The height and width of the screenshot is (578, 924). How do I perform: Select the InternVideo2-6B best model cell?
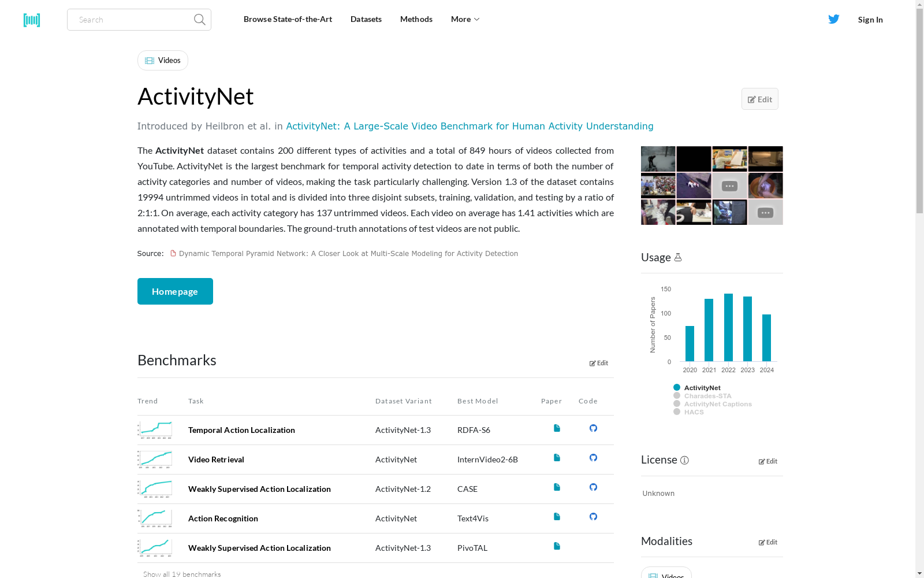pyautogui.click(x=487, y=460)
